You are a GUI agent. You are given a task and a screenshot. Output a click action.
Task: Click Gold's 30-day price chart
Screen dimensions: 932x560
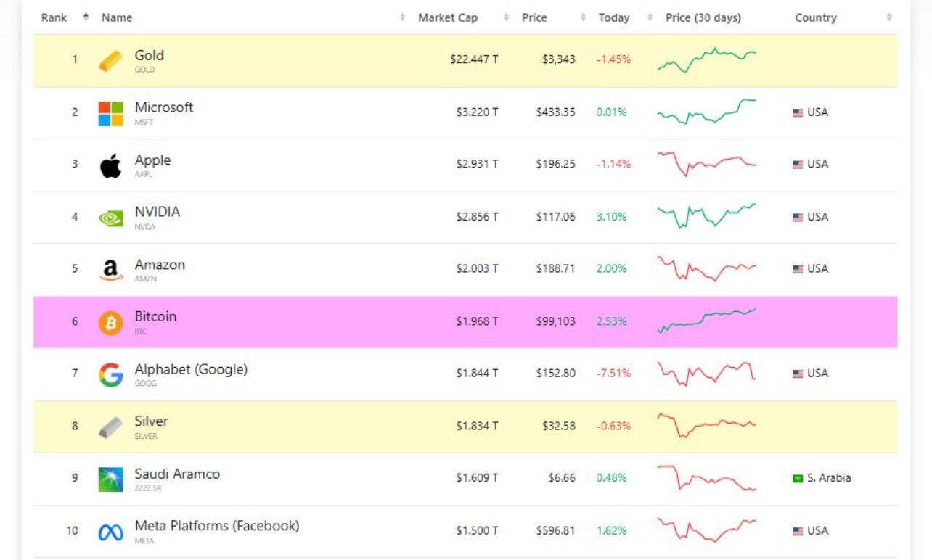coord(707,60)
